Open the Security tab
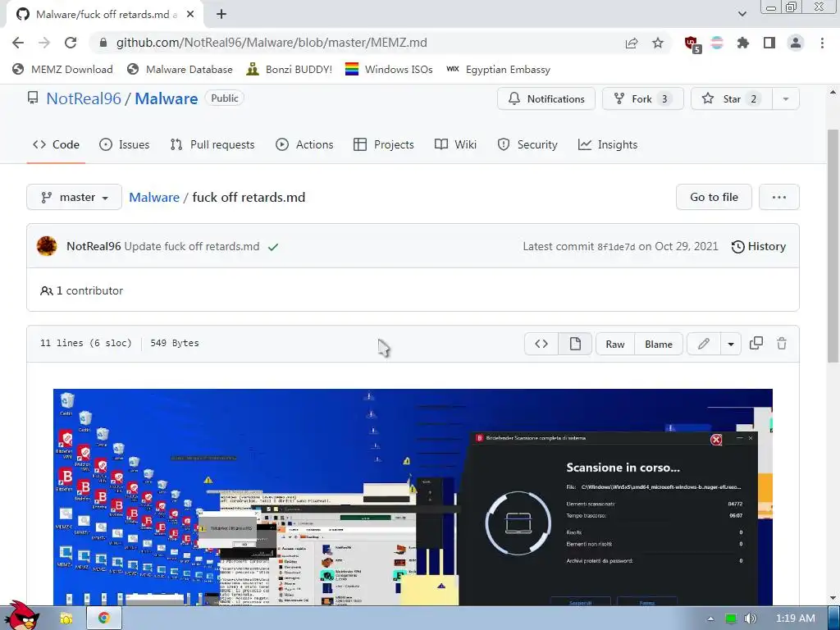Screen dimensions: 840x630 527,144
